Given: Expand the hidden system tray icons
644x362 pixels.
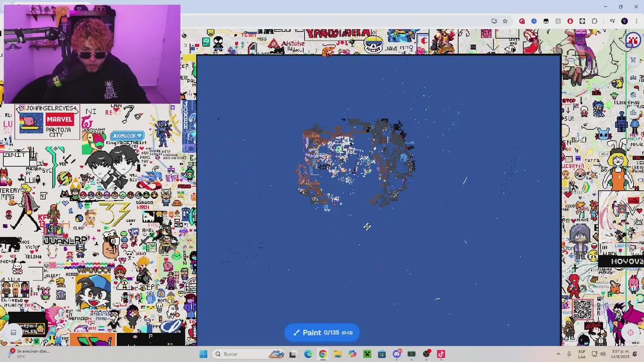Looking at the screenshot, I should click(558, 354).
